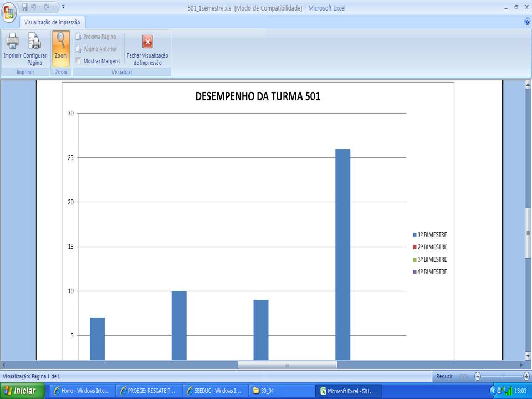Click chart title DESEMPENHO DA TURMA 501
Viewport: 532px width, 399px height.
pos(258,96)
